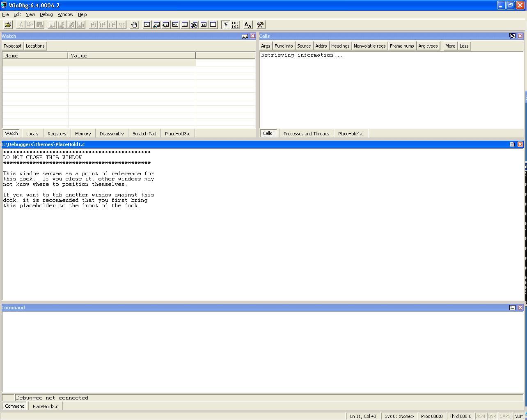This screenshot has width=527, height=420.
Task: Toggle Nonvolatile regs in the Calls window
Action: [369, 46]
